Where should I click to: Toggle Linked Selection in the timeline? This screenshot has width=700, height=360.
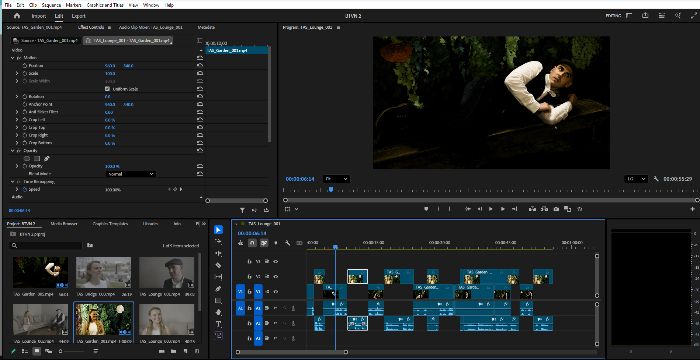tap(264, 243)
